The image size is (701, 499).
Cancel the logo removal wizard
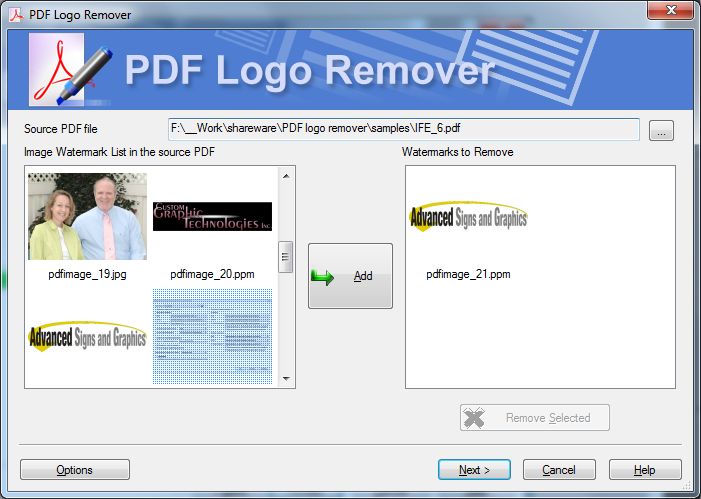pos(559,470)
